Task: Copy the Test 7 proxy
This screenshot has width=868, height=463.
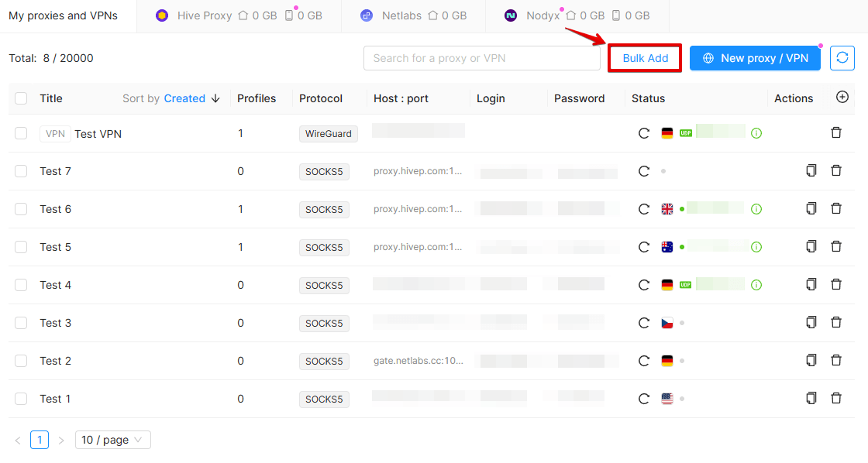Action: tap(811, 170)
